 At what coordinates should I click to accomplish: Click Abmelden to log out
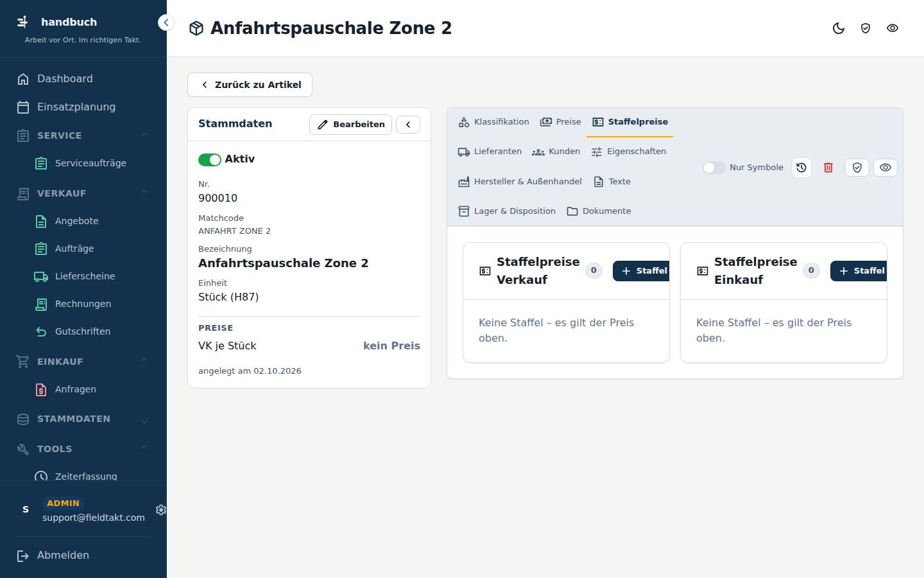coord(83,556)
